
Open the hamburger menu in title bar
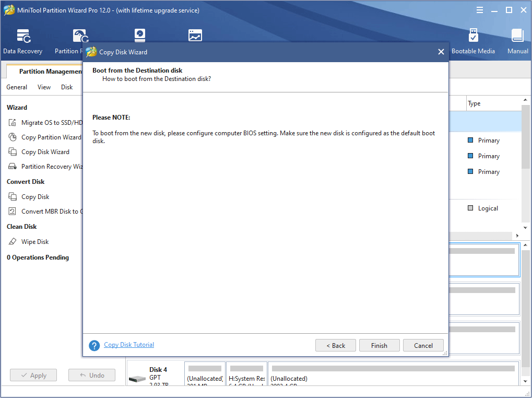click(x=479, y=10)
